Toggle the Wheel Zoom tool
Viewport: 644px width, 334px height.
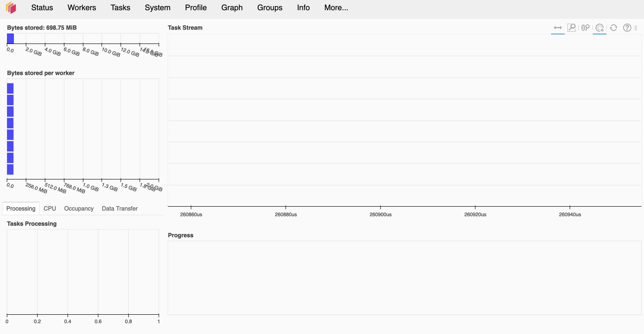585,28
